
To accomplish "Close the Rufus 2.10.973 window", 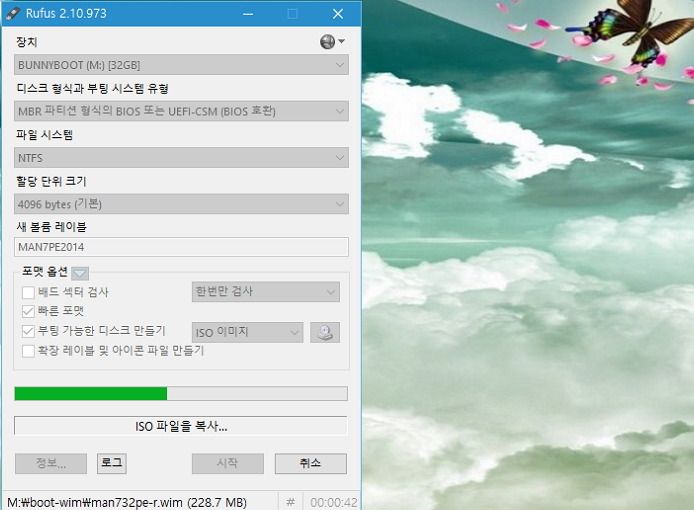I will (x=338, y=14).
